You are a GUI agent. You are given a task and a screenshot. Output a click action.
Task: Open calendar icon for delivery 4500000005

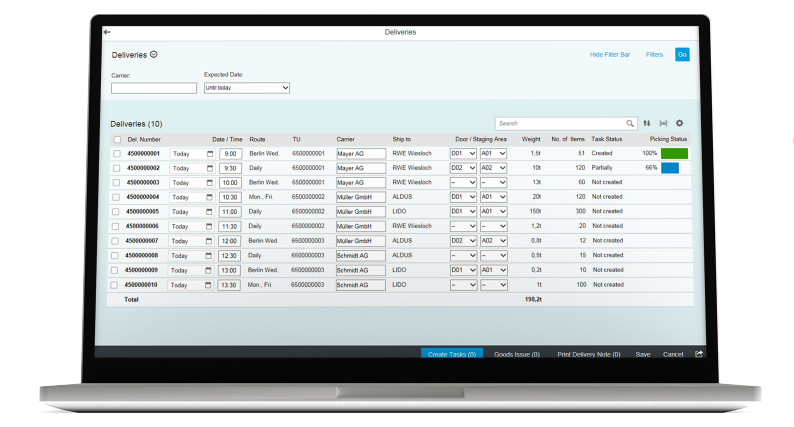point(209,212)
